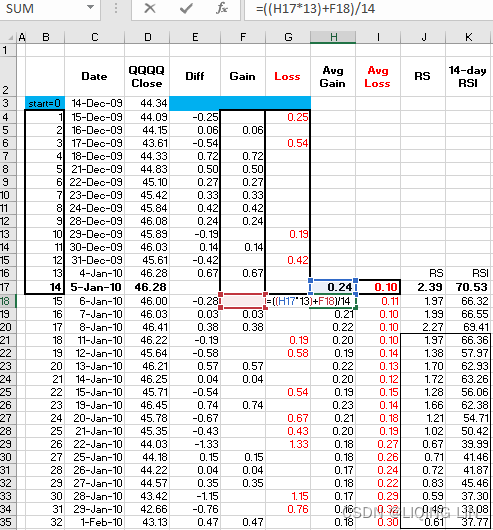Select row 35 header
This screenshot has height=530, width=493.
tap(7, 522)
